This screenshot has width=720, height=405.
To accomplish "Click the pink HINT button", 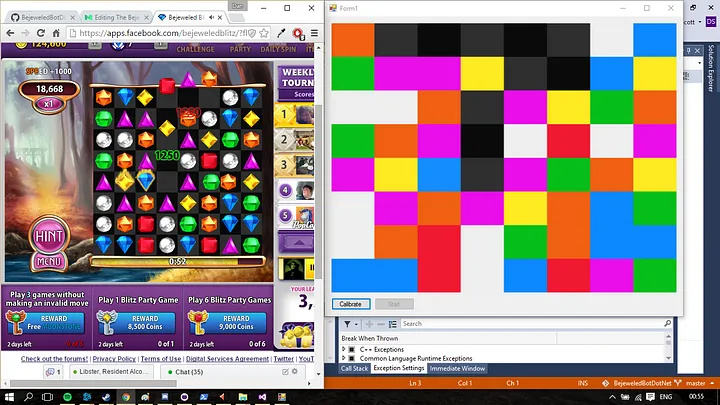I will pos(49,236).
